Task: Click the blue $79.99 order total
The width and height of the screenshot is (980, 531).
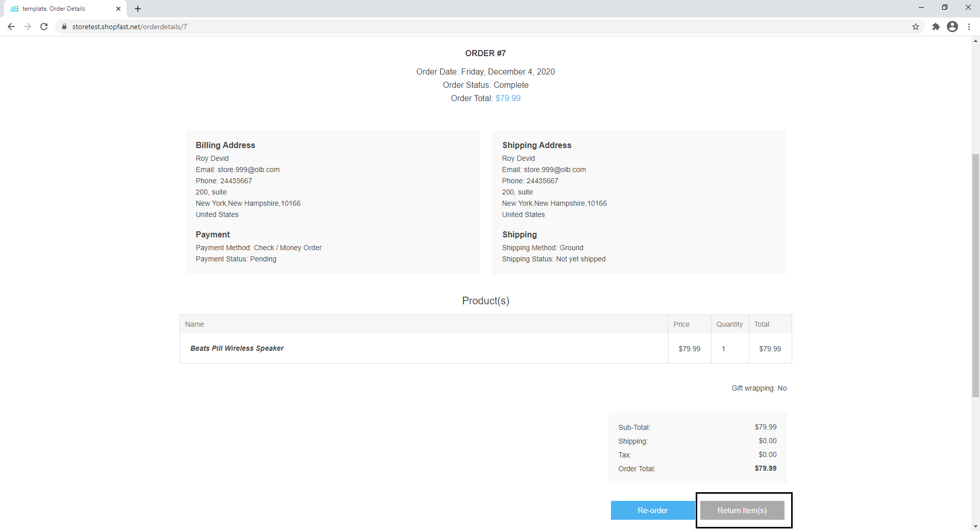Action: (x=508, y=98)
